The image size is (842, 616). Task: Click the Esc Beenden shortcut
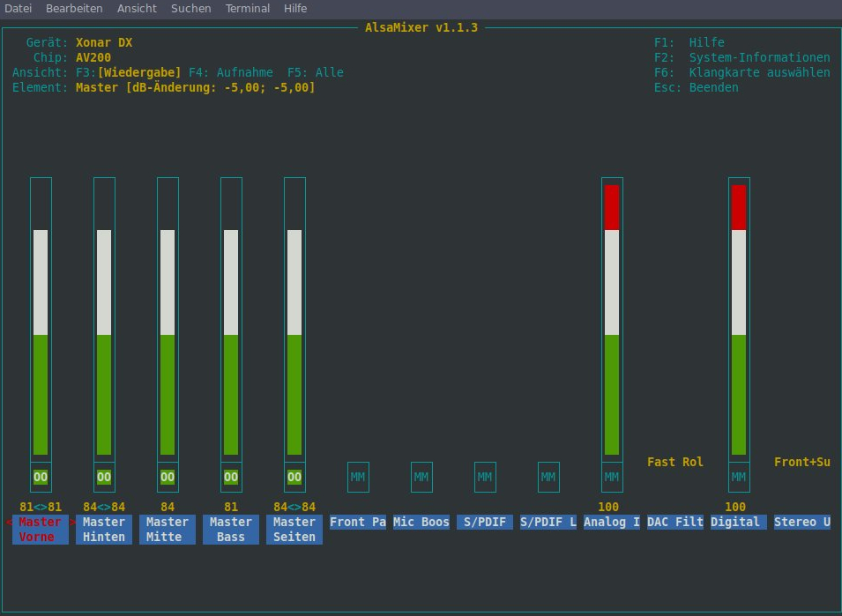click(x=696, y=87)
